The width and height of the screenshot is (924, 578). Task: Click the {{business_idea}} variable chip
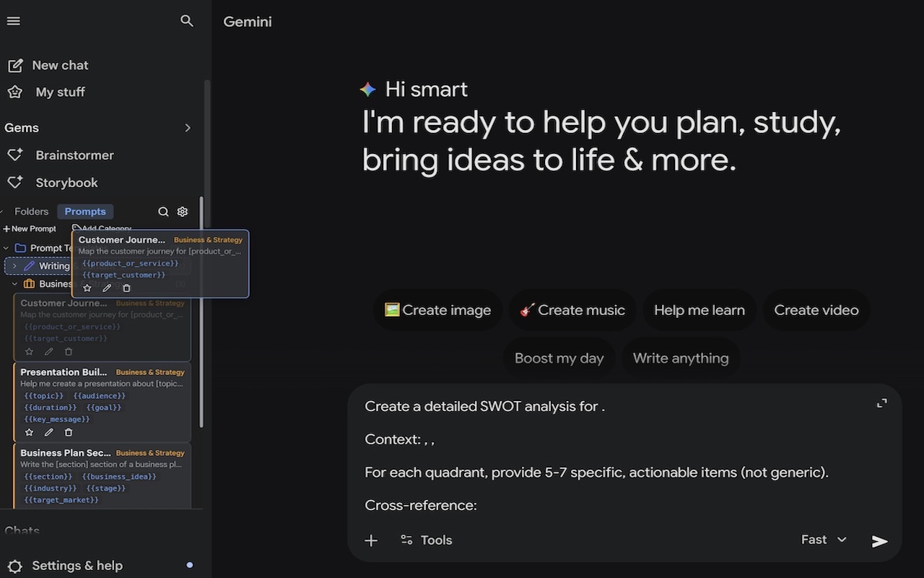[x=119, y=477]
